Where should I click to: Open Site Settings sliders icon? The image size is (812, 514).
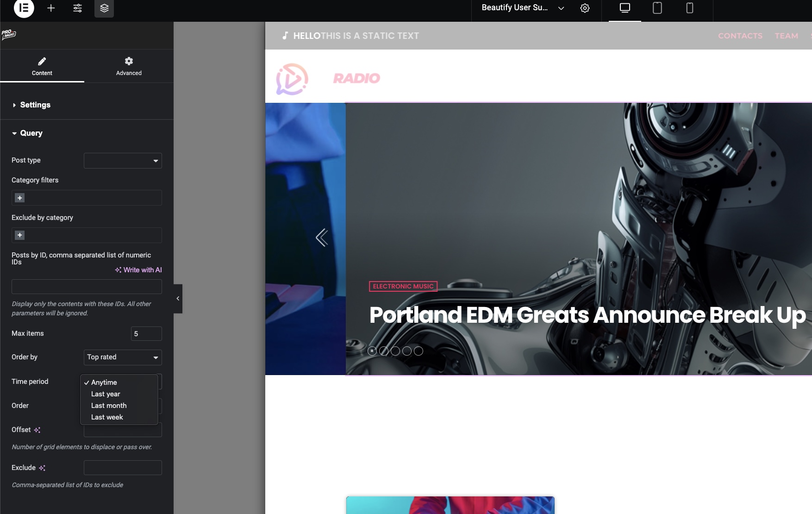coord(77,8)
